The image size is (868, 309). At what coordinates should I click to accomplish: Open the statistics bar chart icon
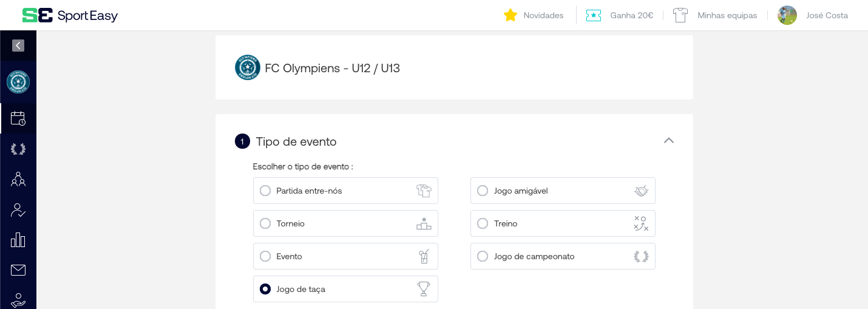(18, 240)
